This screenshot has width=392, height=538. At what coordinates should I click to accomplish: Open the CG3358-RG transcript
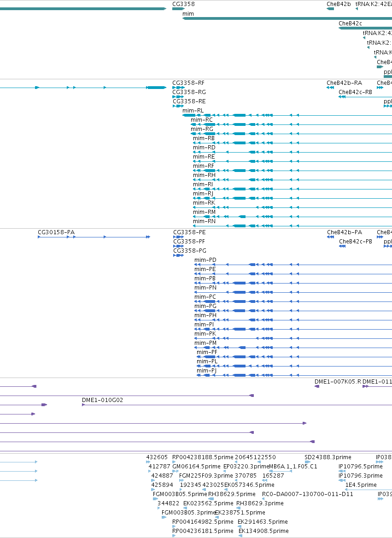189,92
